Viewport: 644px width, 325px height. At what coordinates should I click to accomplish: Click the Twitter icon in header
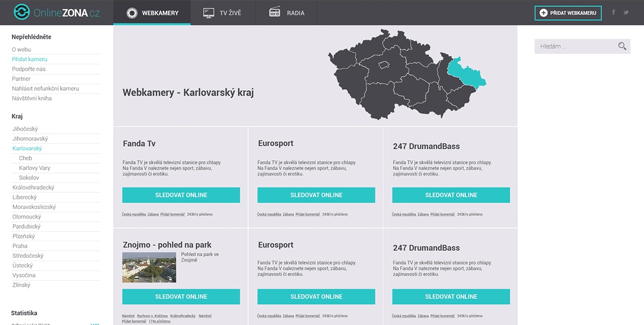coord(626,12)
